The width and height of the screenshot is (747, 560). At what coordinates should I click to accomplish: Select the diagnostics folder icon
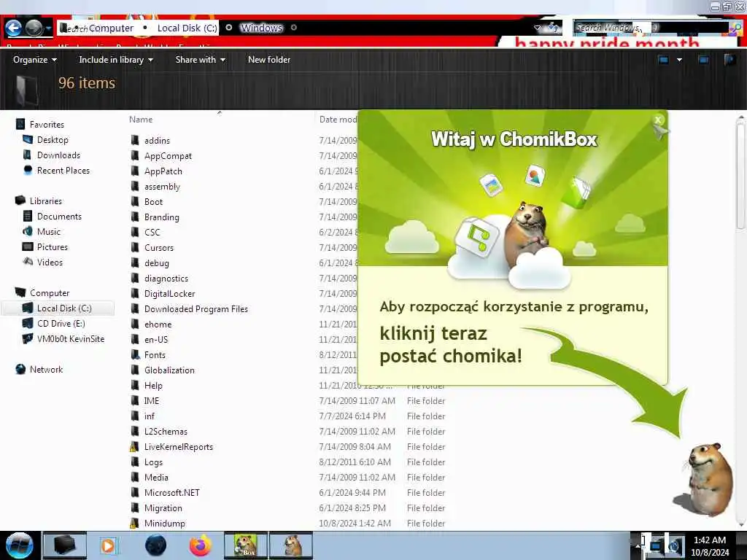[x=135, y=278]
